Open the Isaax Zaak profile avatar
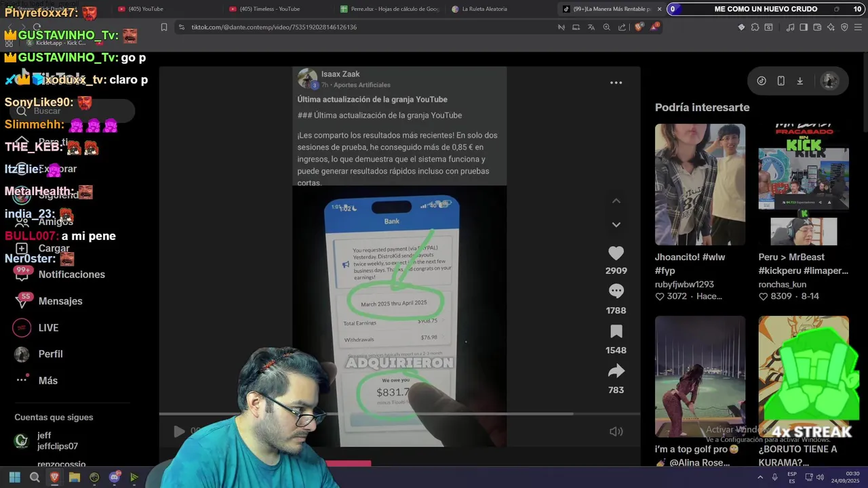The height and width of the screenshot is (488, 868). pyautogui.click(x=308, y=79)
